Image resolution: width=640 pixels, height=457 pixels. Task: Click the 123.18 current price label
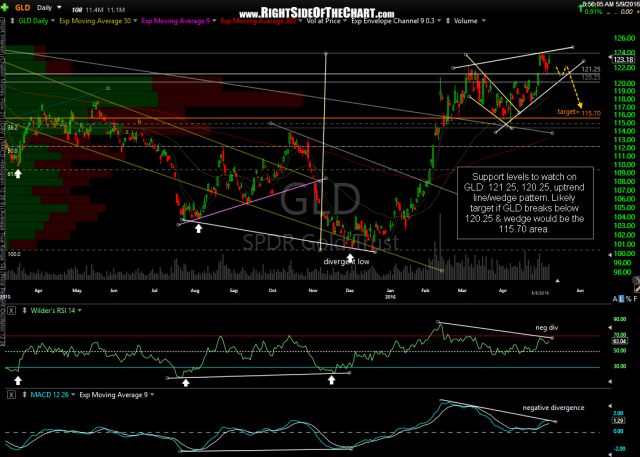623,60
